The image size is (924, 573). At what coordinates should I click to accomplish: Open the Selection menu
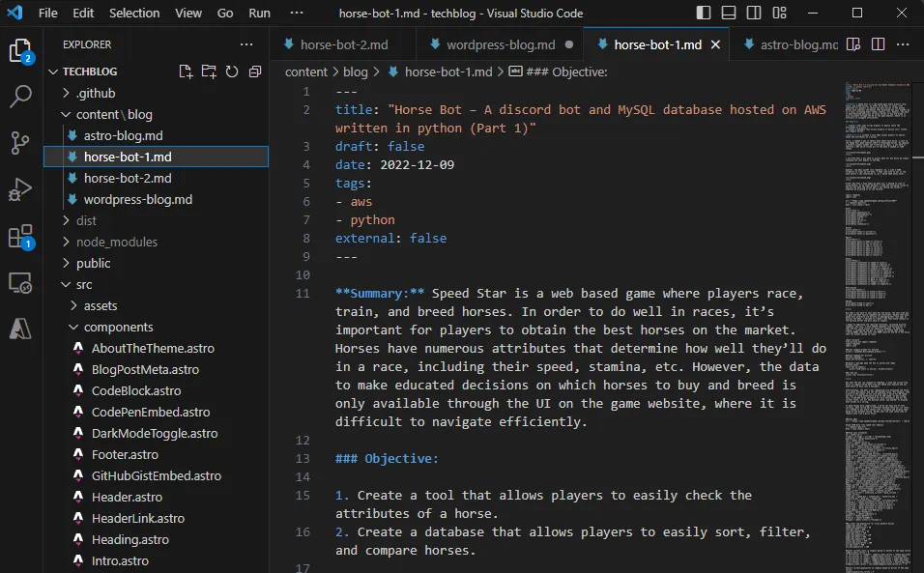click(x=134, y=13)
